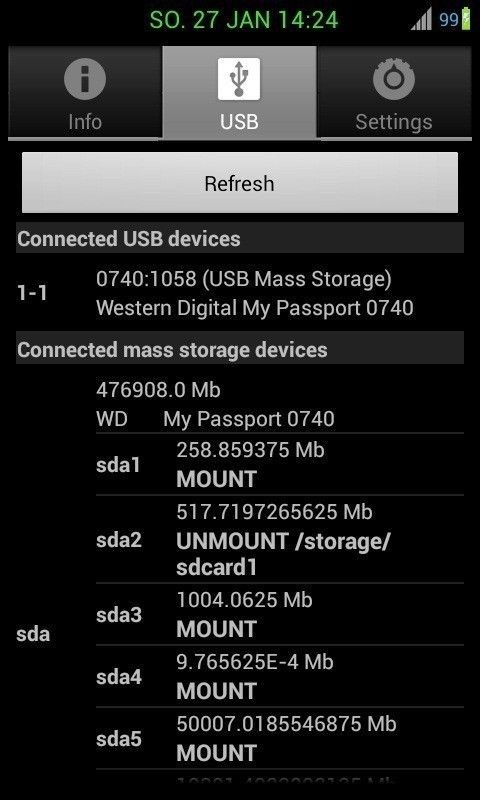Mount the sda1 partition
This screenshot has width=480, height=800.
click(216, 479)
